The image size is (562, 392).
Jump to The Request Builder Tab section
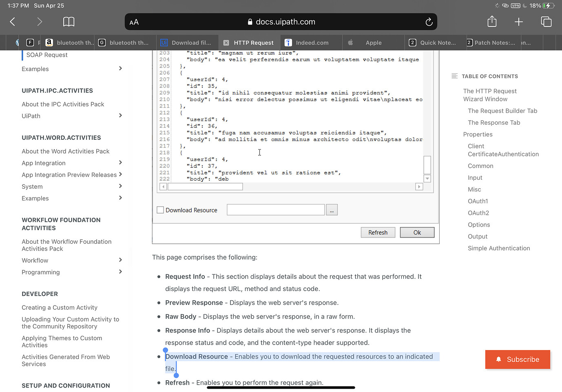coord(502,111)
